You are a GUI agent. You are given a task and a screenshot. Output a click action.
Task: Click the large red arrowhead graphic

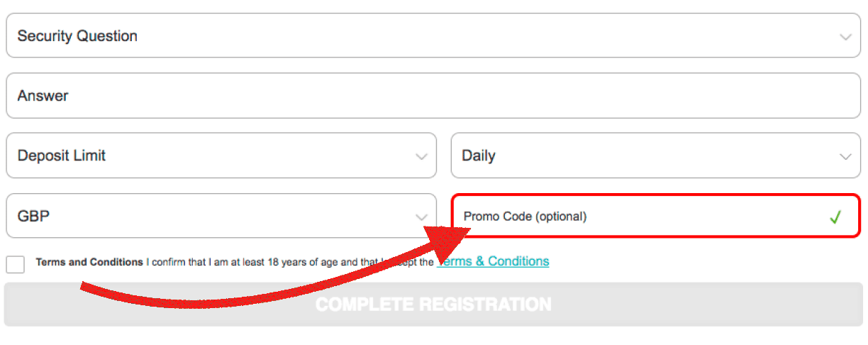pyautogui.click(x=447, y=240)
